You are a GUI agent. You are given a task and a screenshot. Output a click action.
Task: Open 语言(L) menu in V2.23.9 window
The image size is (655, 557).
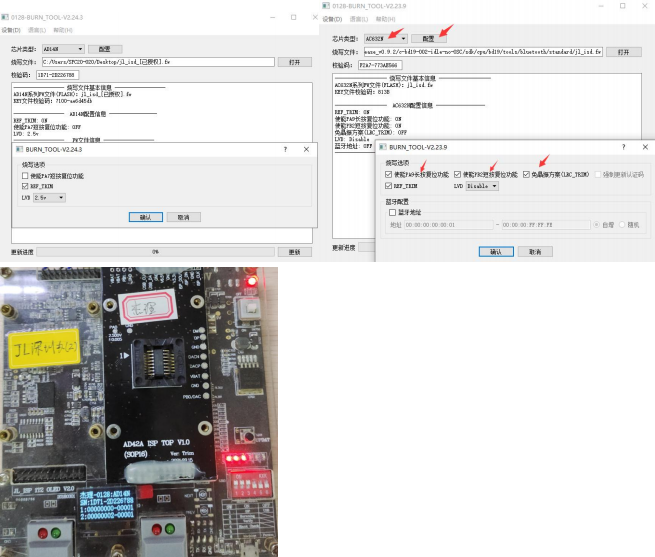(x=359, y=19)
